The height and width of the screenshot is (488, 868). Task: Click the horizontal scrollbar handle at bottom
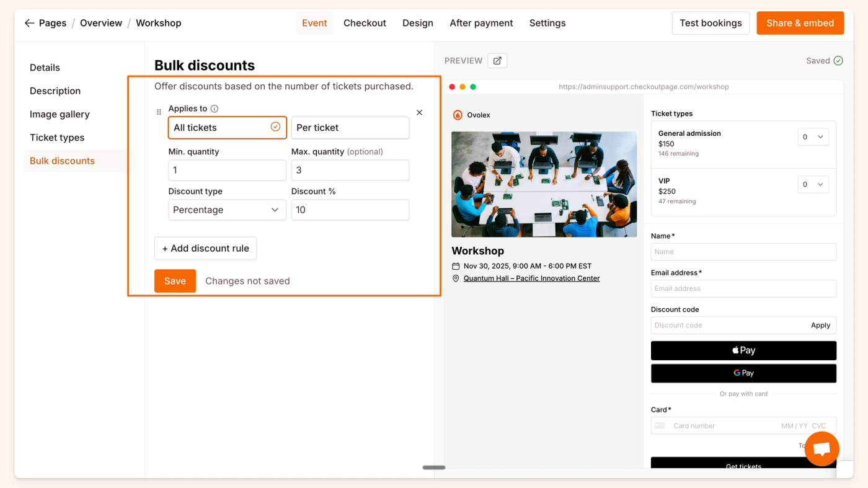click(434, 468)
